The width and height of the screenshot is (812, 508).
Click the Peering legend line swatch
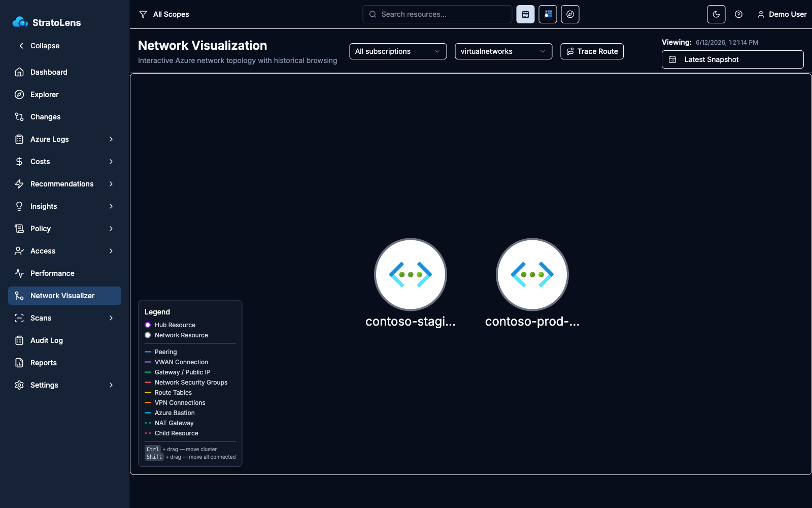tap(148, 352)
